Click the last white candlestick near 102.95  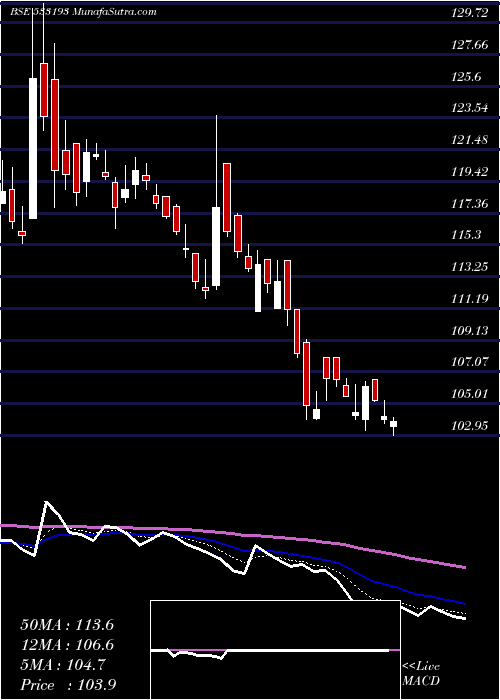393,424
